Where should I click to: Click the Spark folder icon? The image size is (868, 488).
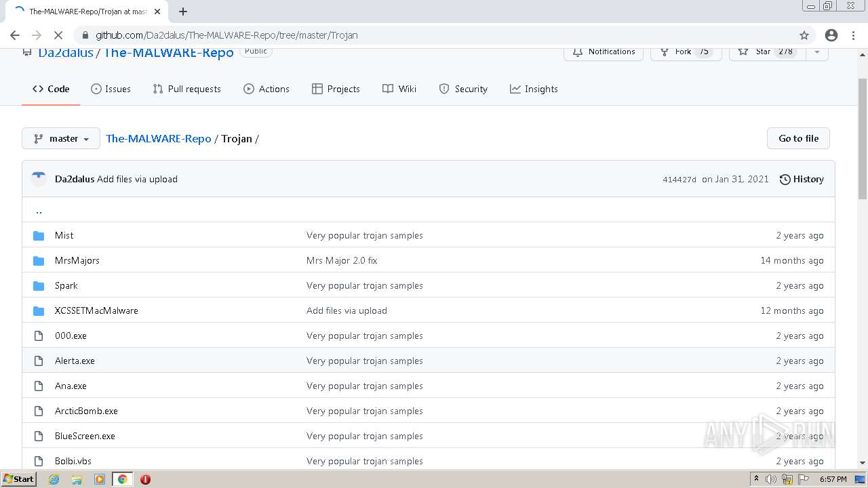39,286
